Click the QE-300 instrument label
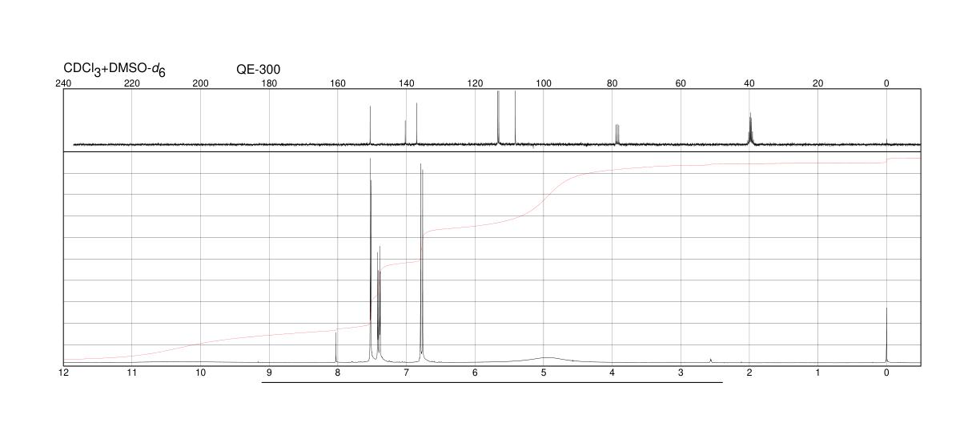 pos(259,70)
